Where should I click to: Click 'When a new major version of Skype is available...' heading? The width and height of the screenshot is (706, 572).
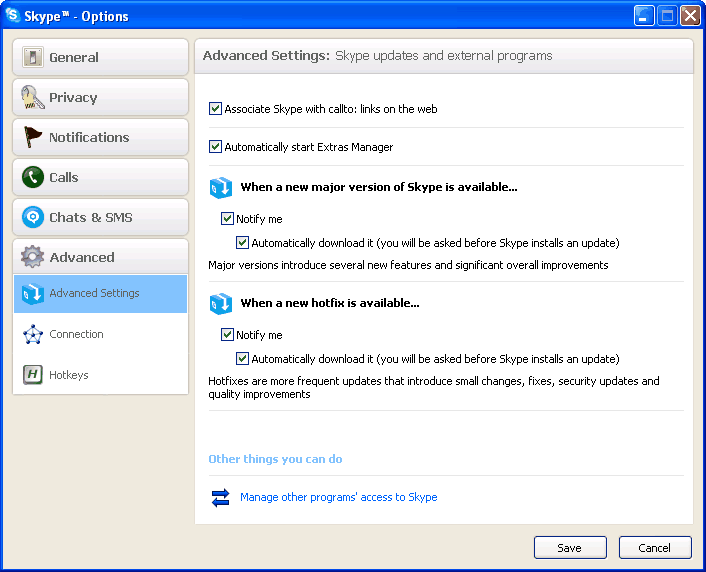click(x=379, y=187)
